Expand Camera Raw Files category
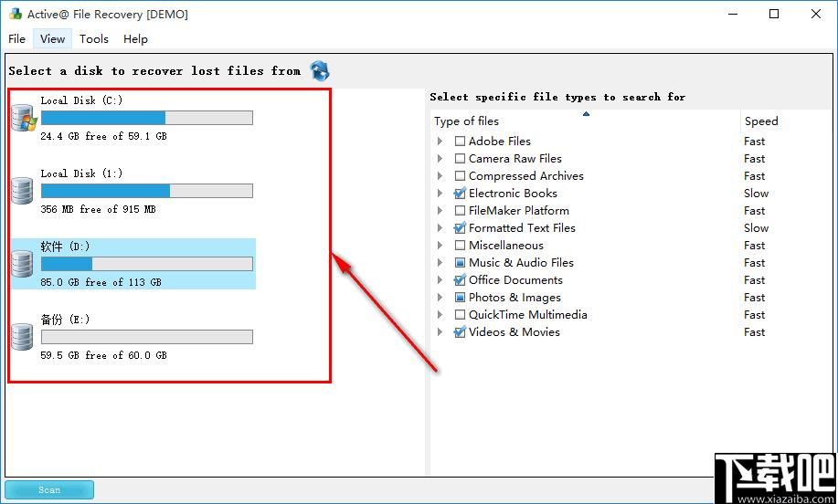This screenshot has width=838, height=504. 440,159
